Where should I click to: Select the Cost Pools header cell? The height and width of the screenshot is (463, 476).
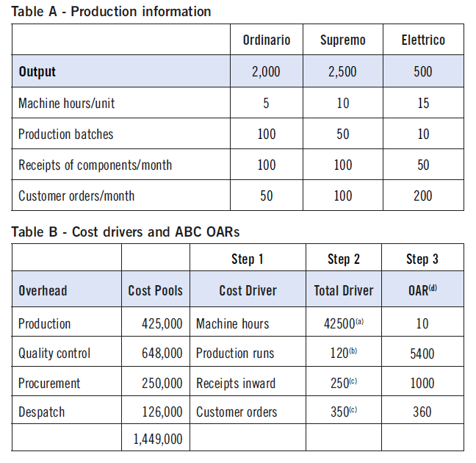point(156,291)
